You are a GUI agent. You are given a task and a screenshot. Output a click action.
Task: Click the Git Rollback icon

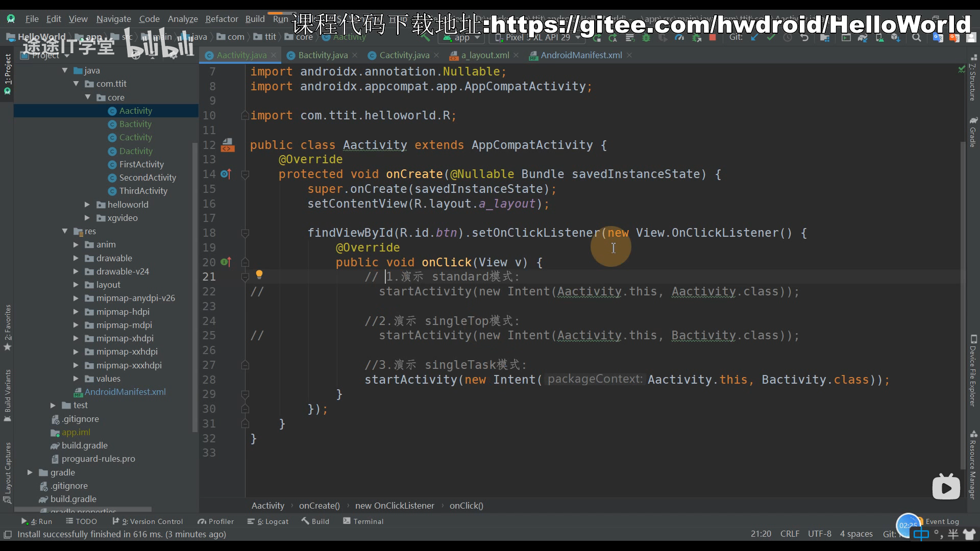[x=804, y=37]
